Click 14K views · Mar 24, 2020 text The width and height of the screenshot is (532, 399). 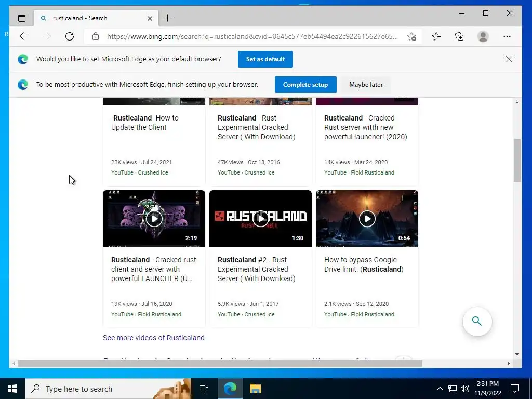pos(356,162)
